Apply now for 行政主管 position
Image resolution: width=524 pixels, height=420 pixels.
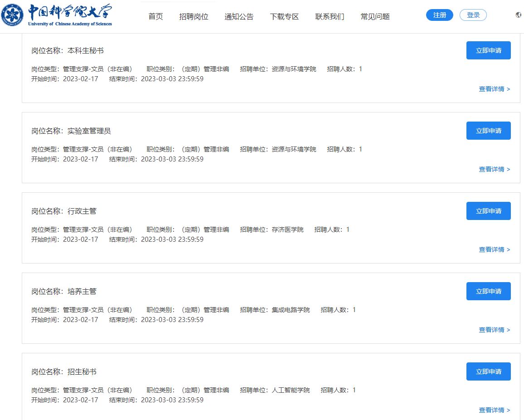point(489,211)
